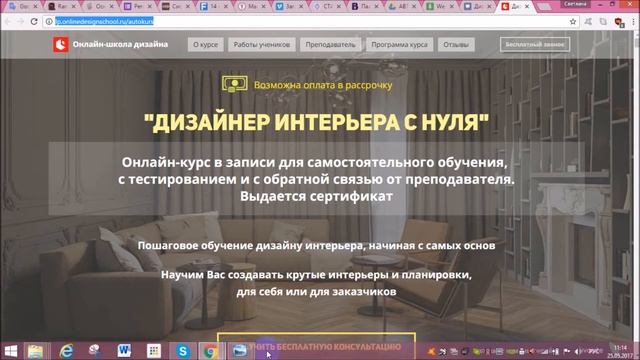The image size is (640, 360).
Task: Open a new browser tab
Action: [545, 7]
